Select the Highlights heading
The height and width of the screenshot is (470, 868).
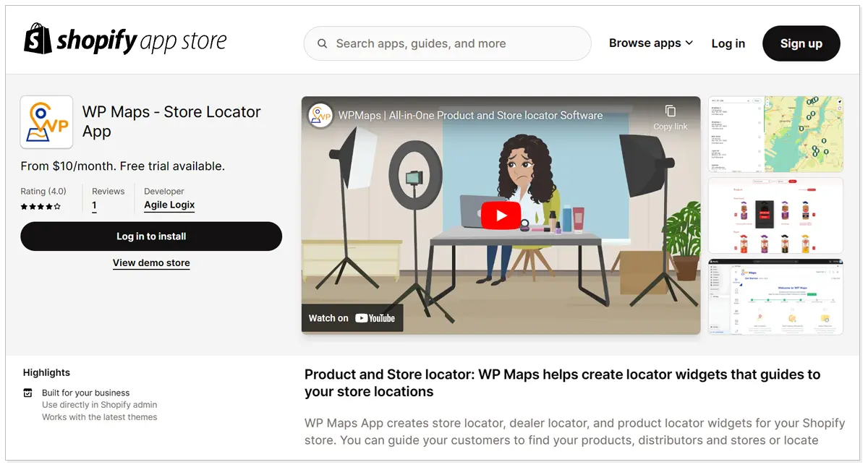tap(46, 372)
